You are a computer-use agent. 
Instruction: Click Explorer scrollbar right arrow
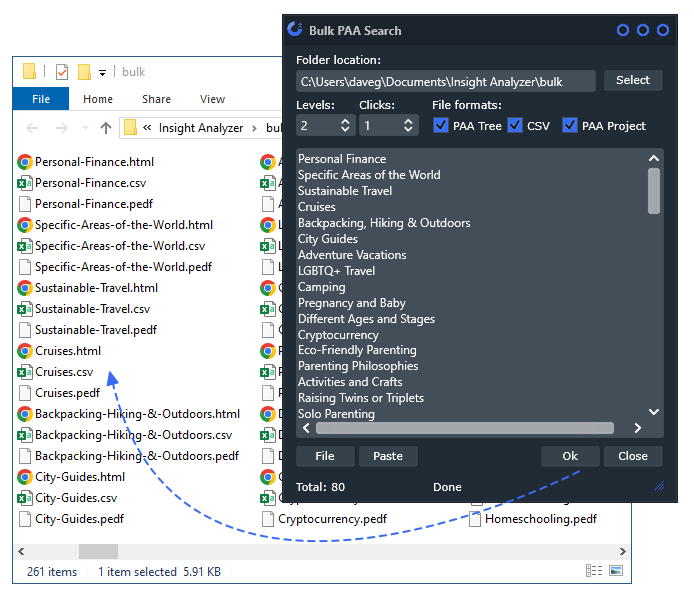[x=622, y=551]
